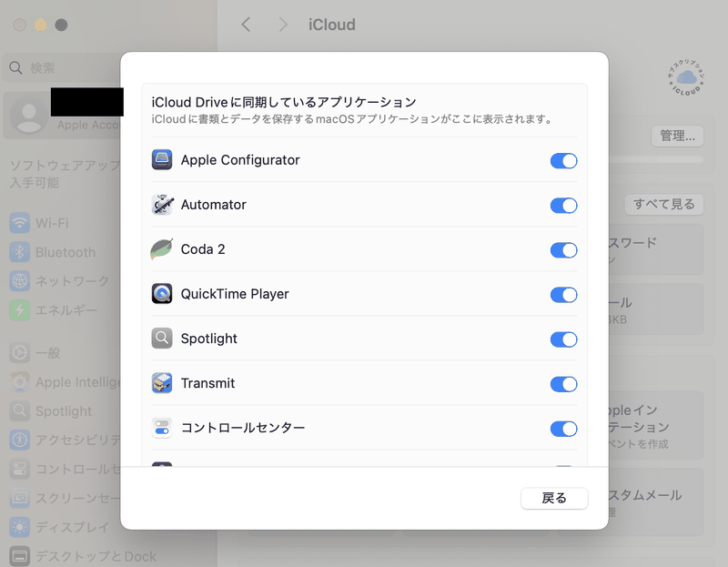Image resolution: width=728 pixels, height=567 pixels.
Task: Click the 一般 gear icon
Action: pyautogui.click(x=19, y=353)
